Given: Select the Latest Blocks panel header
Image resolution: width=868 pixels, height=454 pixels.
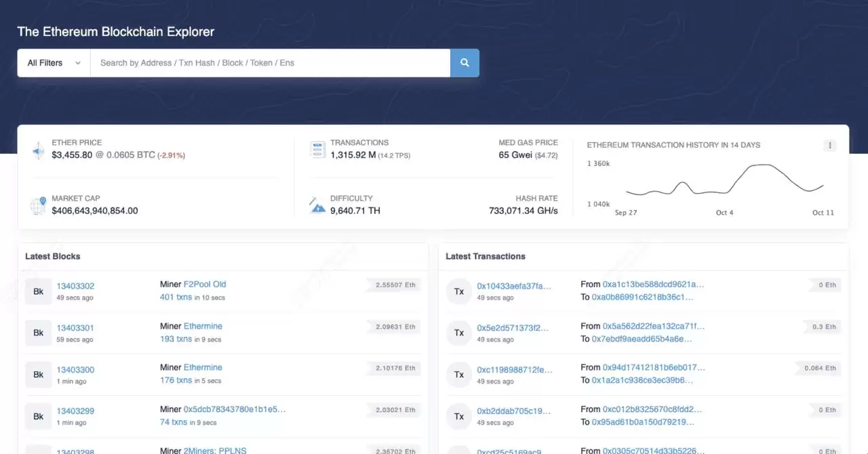Looking at the screenshot, I should point(52,256).
